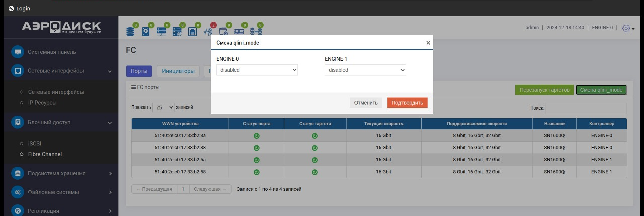Open the ENGINE-1 qlini_mode dropdown

(365, 70)
